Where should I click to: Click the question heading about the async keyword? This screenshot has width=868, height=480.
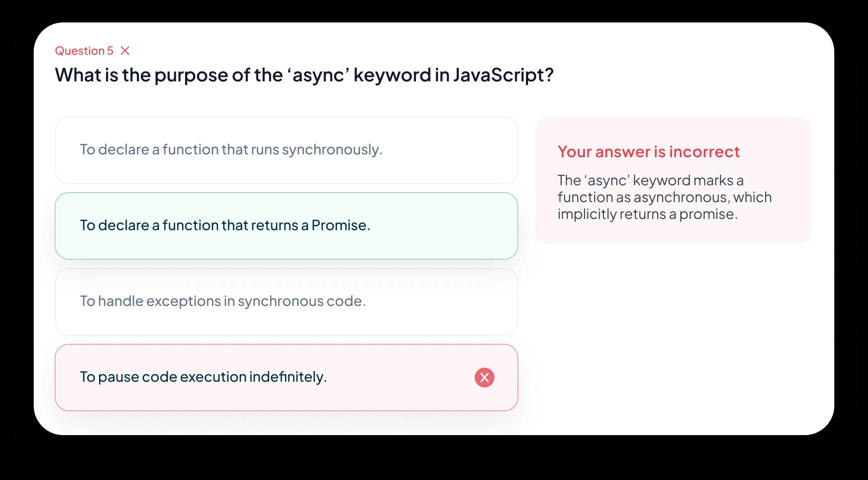304,75
